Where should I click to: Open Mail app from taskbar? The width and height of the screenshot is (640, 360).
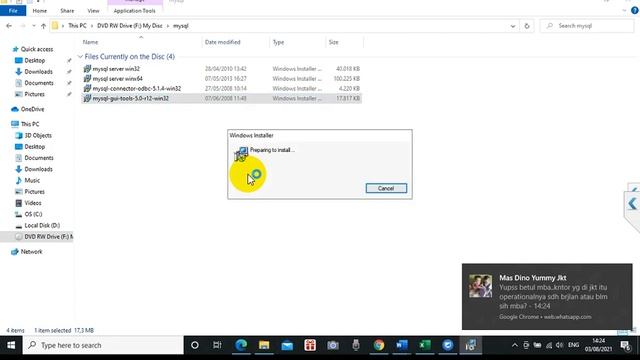tap(287, 345)
